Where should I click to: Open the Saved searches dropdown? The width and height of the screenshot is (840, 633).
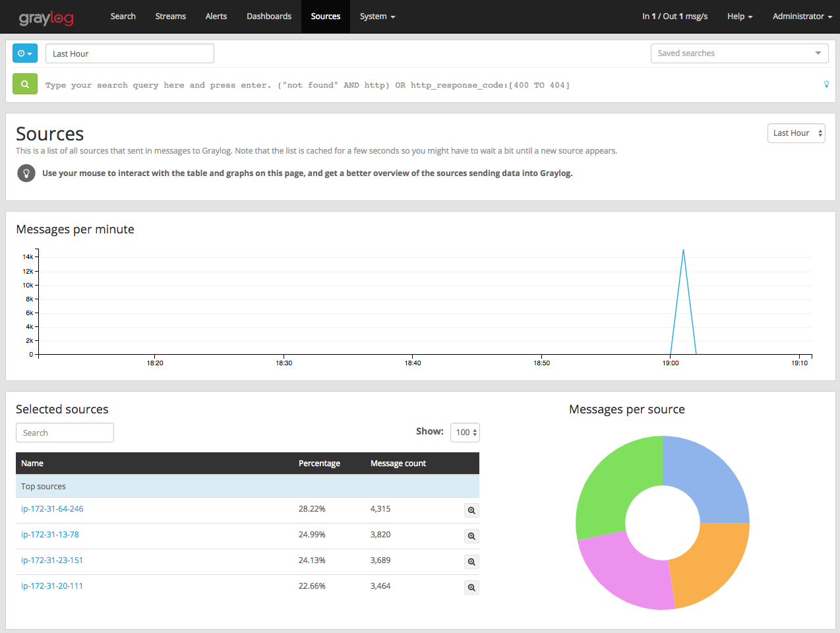(739, 53)
